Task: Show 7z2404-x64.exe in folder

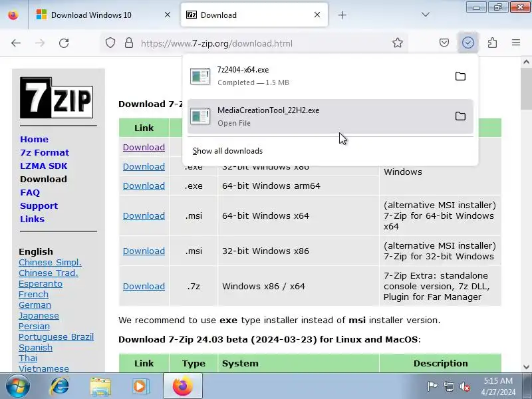Action: (x=460, y=76)
